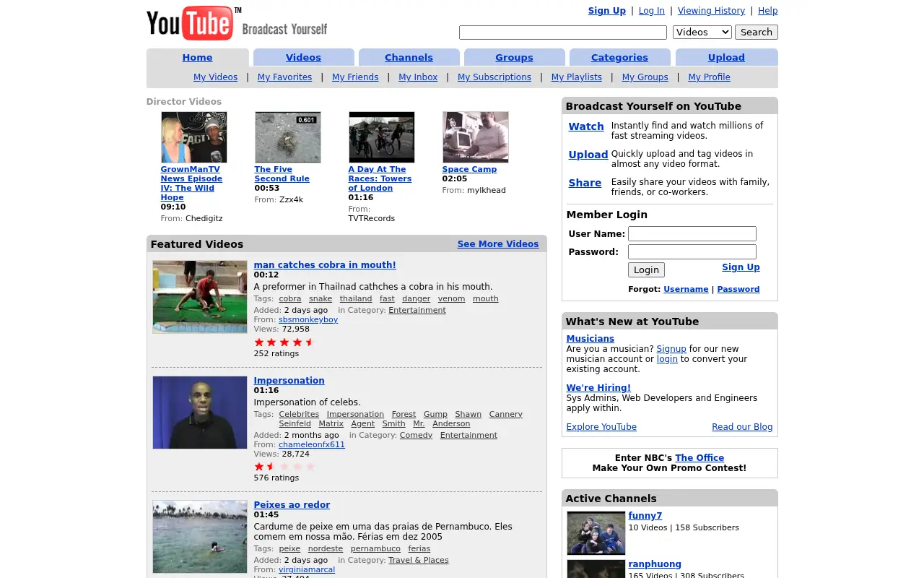Click the Member Login button
Screen dimensions: 924x578
646,270
